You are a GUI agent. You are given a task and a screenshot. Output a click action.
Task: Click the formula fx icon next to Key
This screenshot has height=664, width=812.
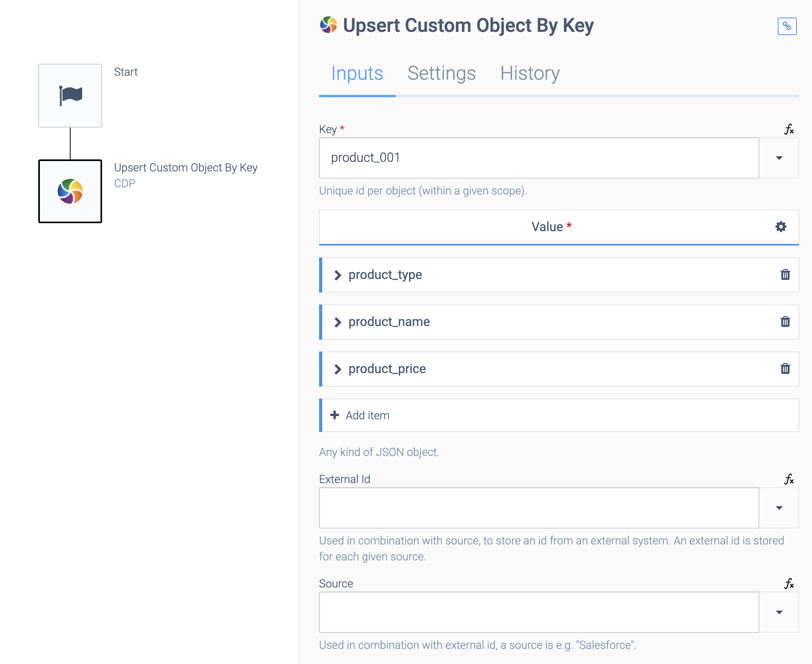tap(790, 129)
